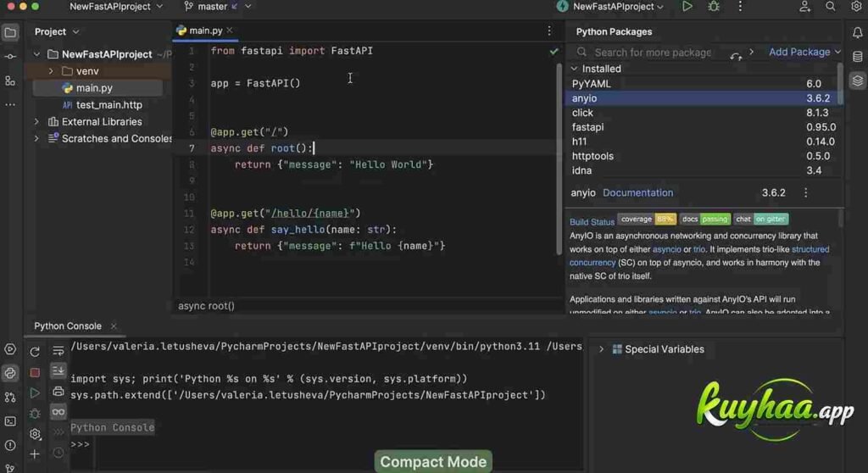This screenshot has width=868, height=473.
Task: Open the Project tool window icon
Action: 10,33
